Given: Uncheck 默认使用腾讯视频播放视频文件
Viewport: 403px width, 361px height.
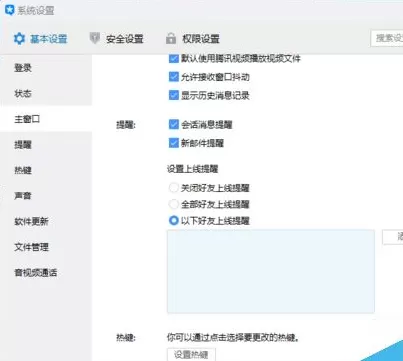Looking at the screenshot, I should pyautogui.click(x=174, y=59).
